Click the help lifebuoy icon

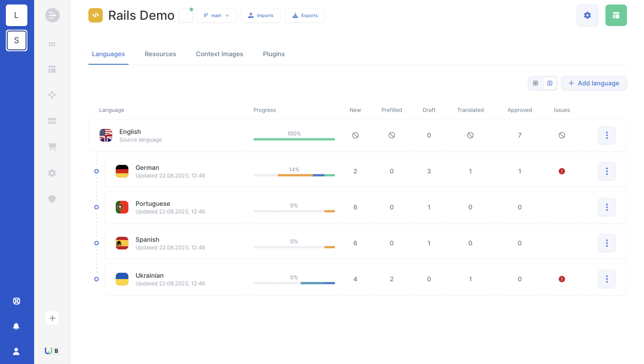pyautogui.click(x=16, y=301)
